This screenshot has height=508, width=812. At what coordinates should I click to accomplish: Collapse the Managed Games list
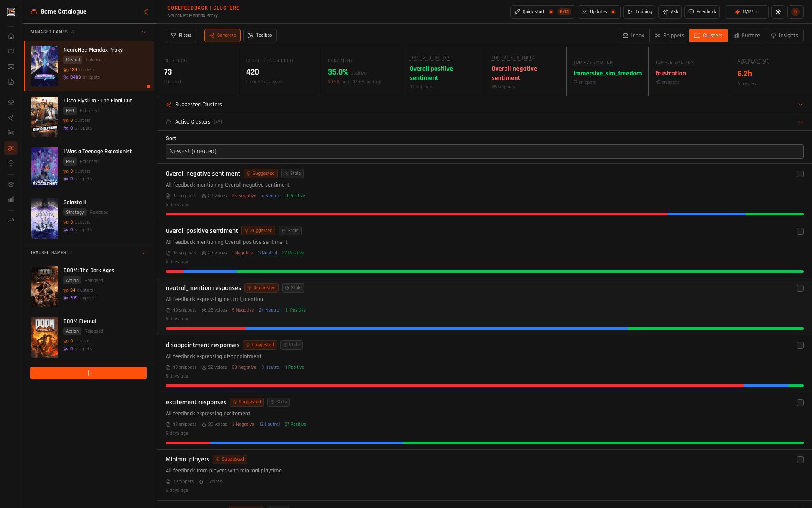(x=144, y=32)
